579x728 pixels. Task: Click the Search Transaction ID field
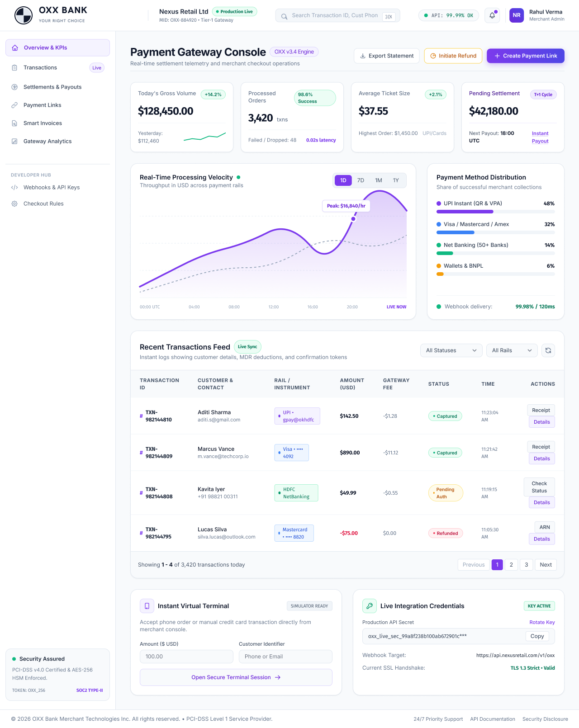pyautogui.click(x=337, y=15)
